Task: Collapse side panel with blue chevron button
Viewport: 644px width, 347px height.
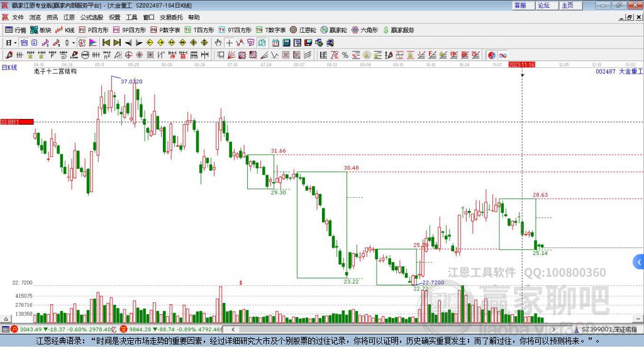Action: click(639, 262)
